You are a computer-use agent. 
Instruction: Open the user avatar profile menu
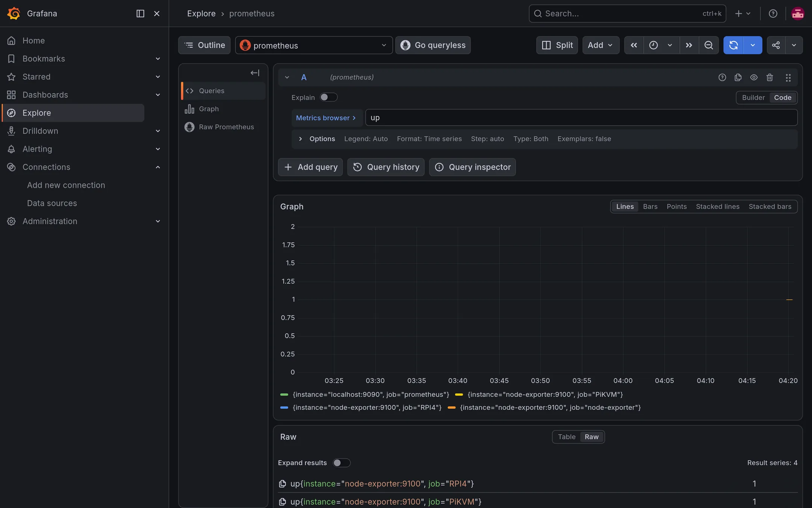tap(798, 14)
